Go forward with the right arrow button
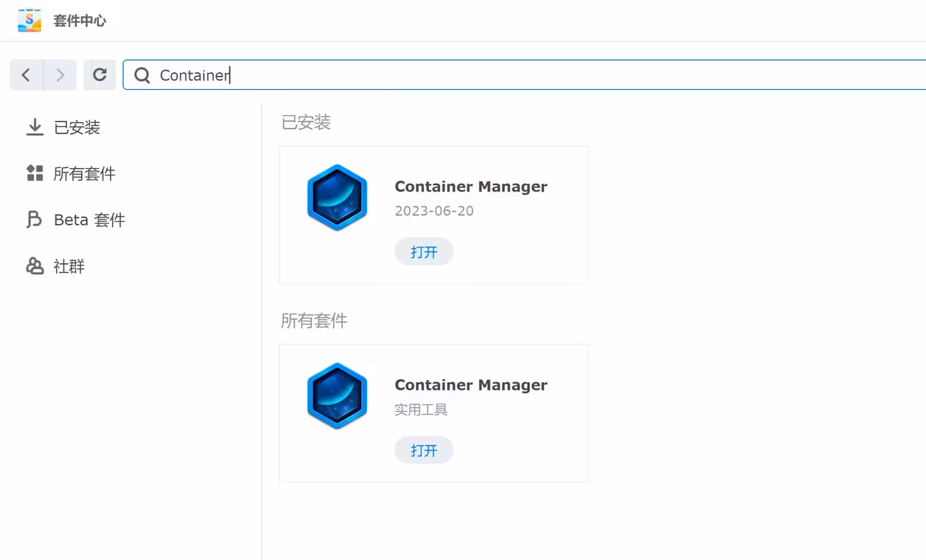 pos(60,75)
